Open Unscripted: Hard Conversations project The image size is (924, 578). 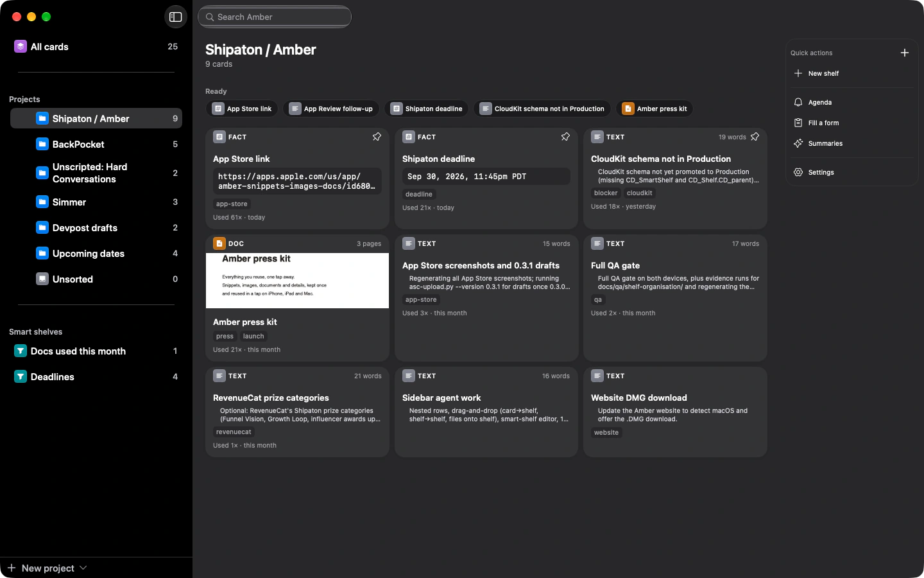coord(96,173)
